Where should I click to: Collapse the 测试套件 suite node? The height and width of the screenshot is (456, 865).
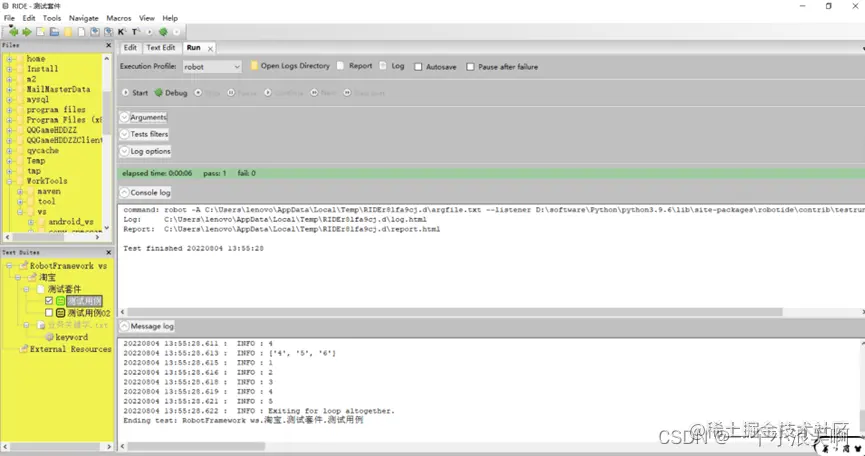tap(26, 289)
